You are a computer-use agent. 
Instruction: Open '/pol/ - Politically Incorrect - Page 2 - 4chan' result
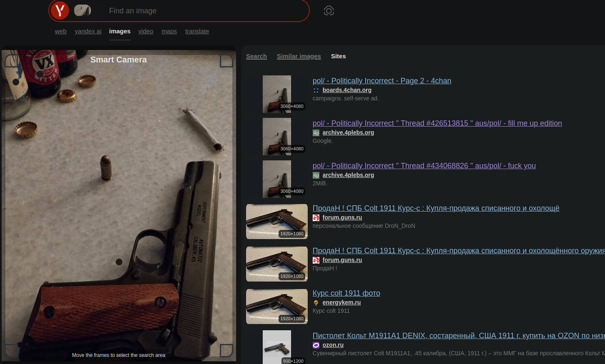point(382,81)
